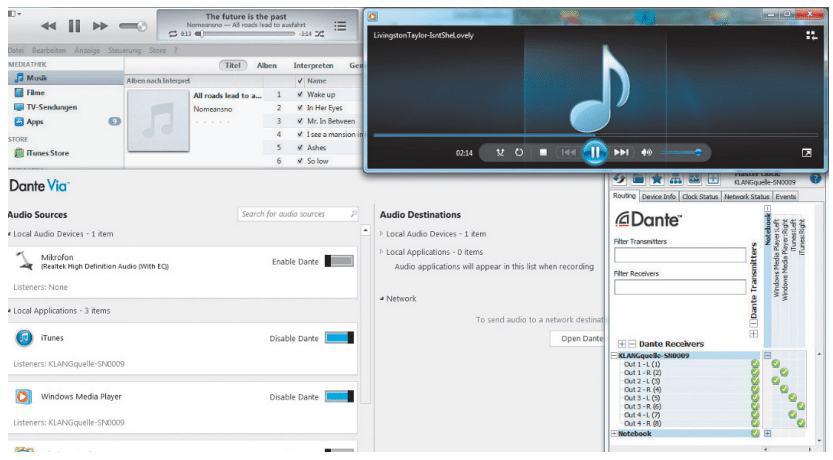Mute the Media Player speaker icon
This screenshot has height=460, width=833.
(x=646, y=153)
